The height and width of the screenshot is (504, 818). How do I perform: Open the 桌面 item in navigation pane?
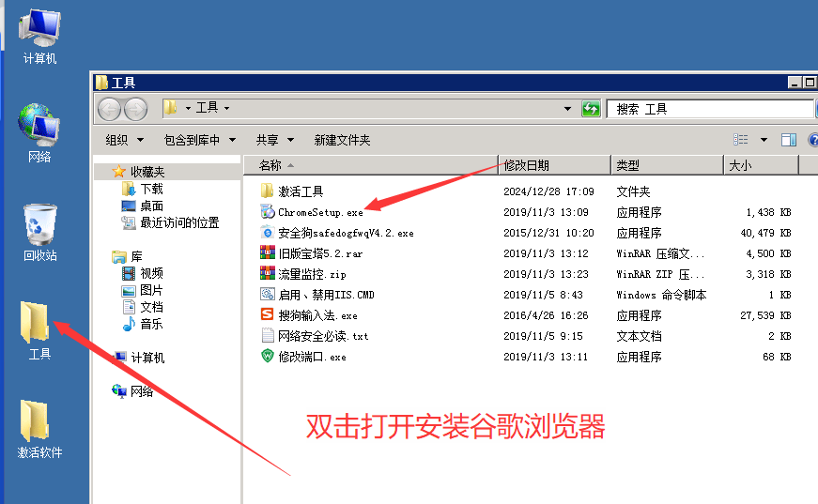point(151,206)
